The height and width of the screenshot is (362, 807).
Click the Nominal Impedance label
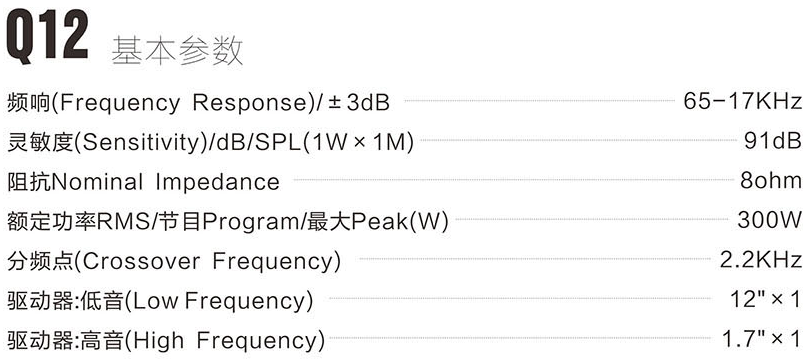143,182
